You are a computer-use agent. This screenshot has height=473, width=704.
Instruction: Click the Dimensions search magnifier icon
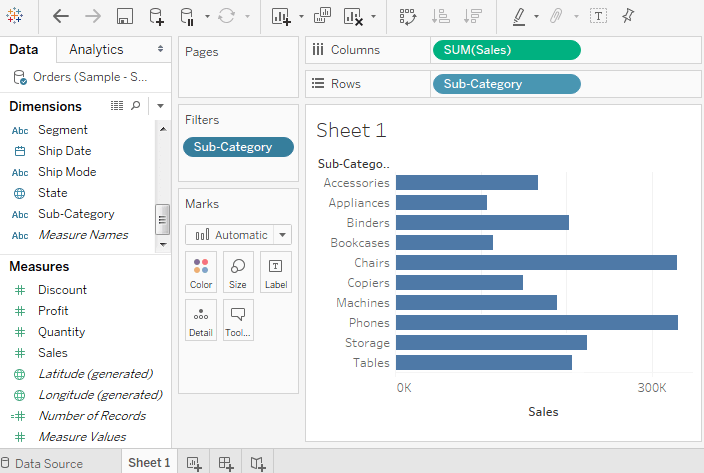[x=136, y=105]
